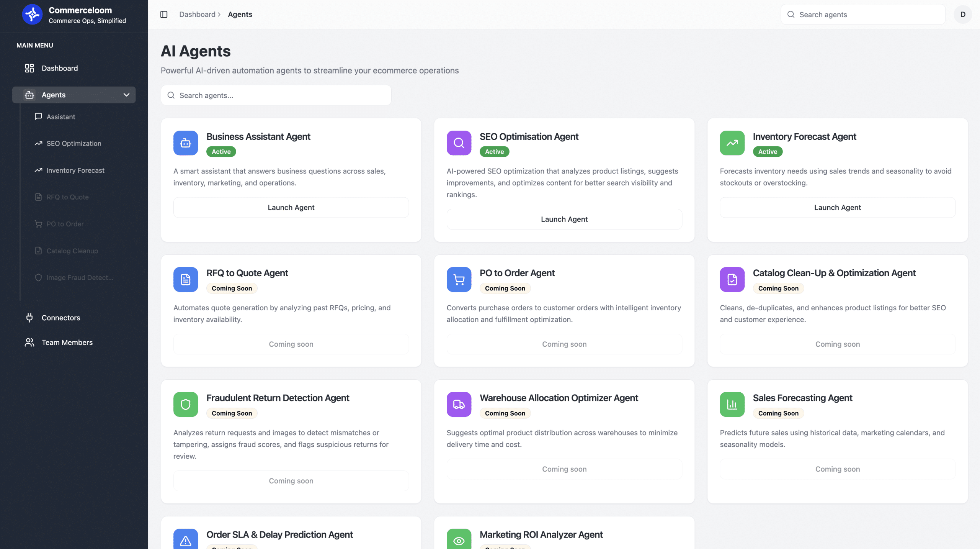This screenshot has height=549, width=980.
Task: Launch the Inventory Forecast Agent
Action: coord(837,207)
